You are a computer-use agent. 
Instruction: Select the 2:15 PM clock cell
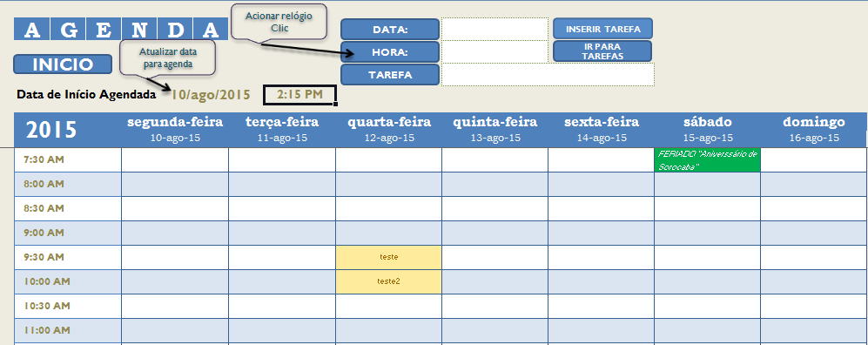point(299,95)
